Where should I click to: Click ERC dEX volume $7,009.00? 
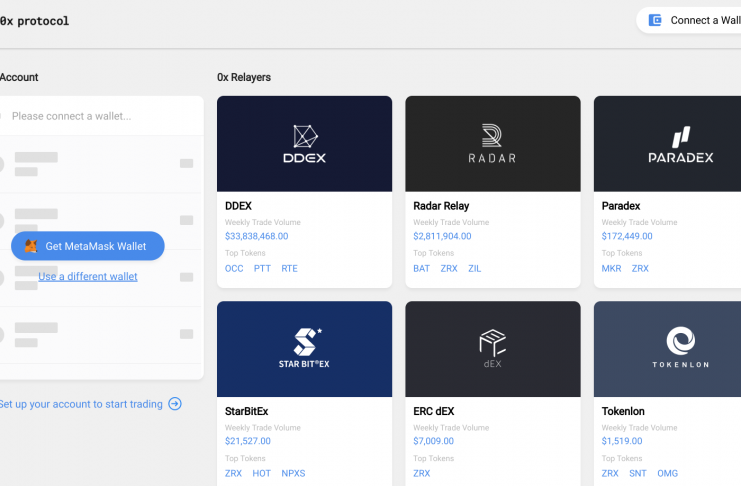coord(433,441)
